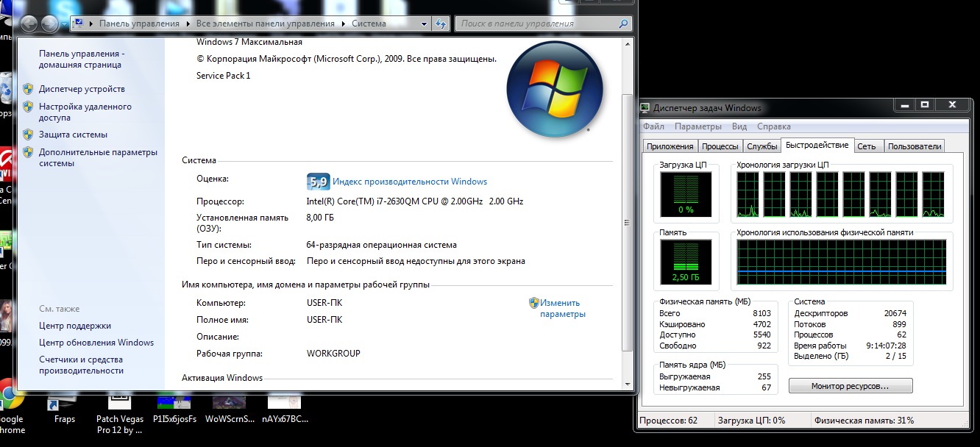Go back with the Control Panel back arrow
980x447 pixels.
tap(29, 24)
